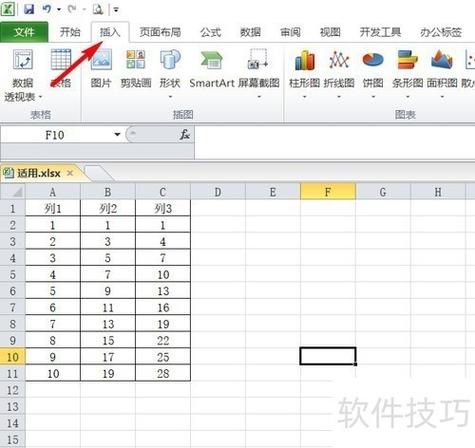
Task: Click the cell containing 列2
Action: (108, 208)
